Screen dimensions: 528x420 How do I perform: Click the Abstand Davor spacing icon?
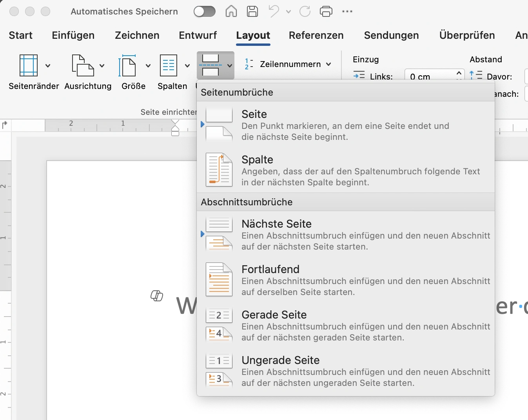476,76
